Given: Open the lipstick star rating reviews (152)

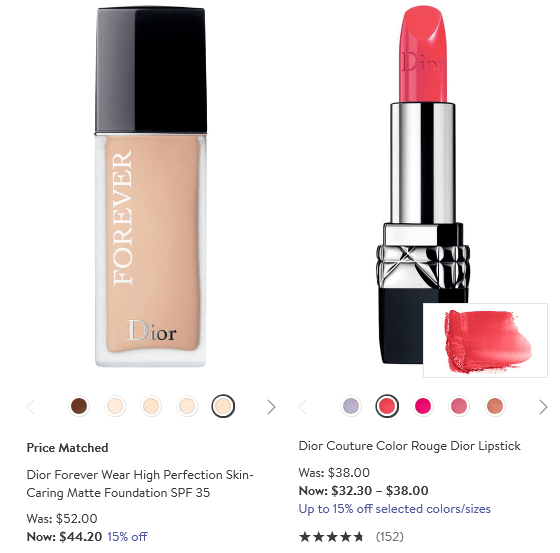Looking at the screenshot, I should [x=351, y=537].
